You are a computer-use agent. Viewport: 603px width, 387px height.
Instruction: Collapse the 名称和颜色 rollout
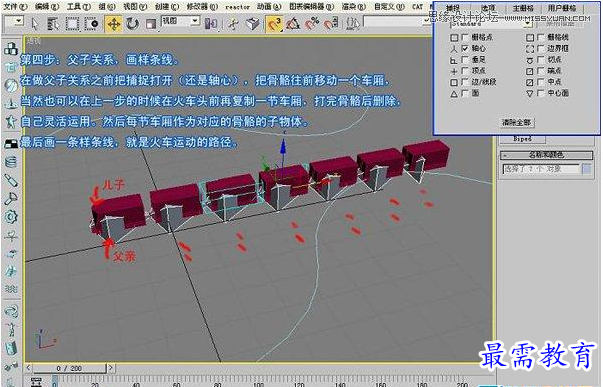click(546, 155)
